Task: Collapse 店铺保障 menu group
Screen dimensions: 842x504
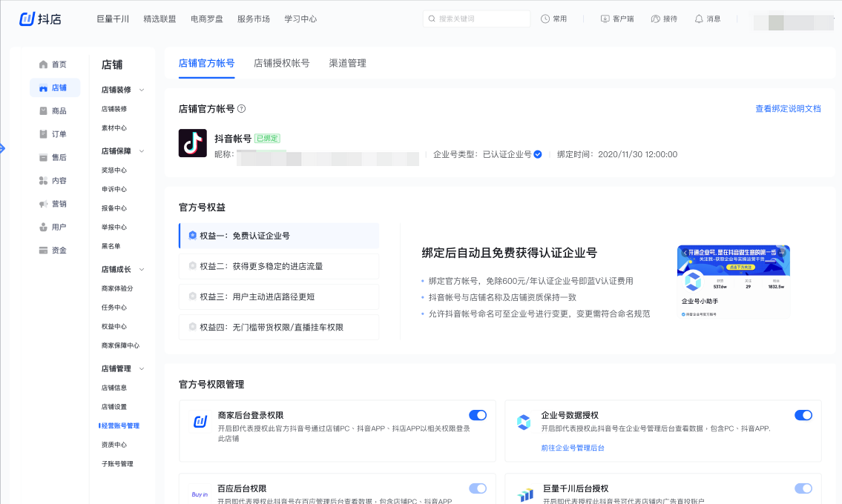Action: coord(142,151)
